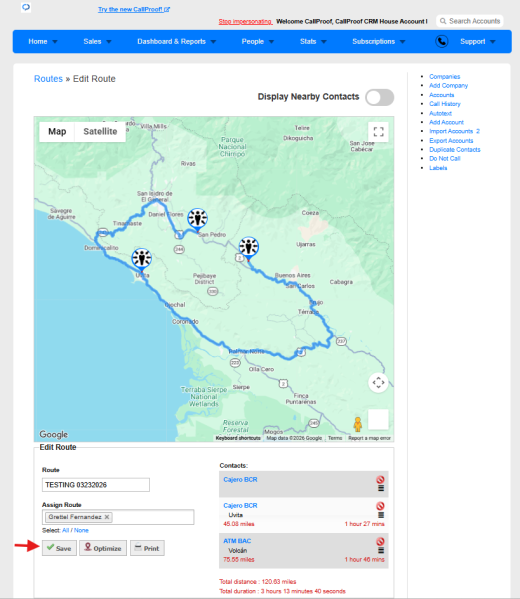The width and height of the screenshot is (520, 599).
Task: Open the Home dropdown menu
Action: [42, 41]
